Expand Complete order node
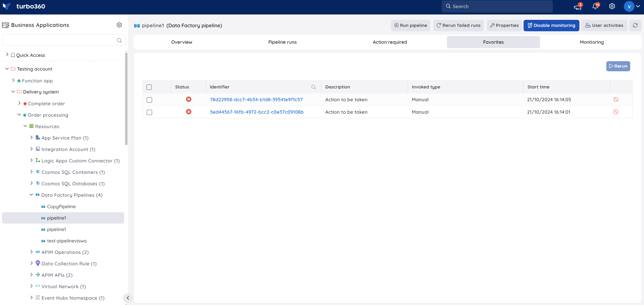This screenshot has width=644, height=305. pyautogui.click(x=19, y=103)
